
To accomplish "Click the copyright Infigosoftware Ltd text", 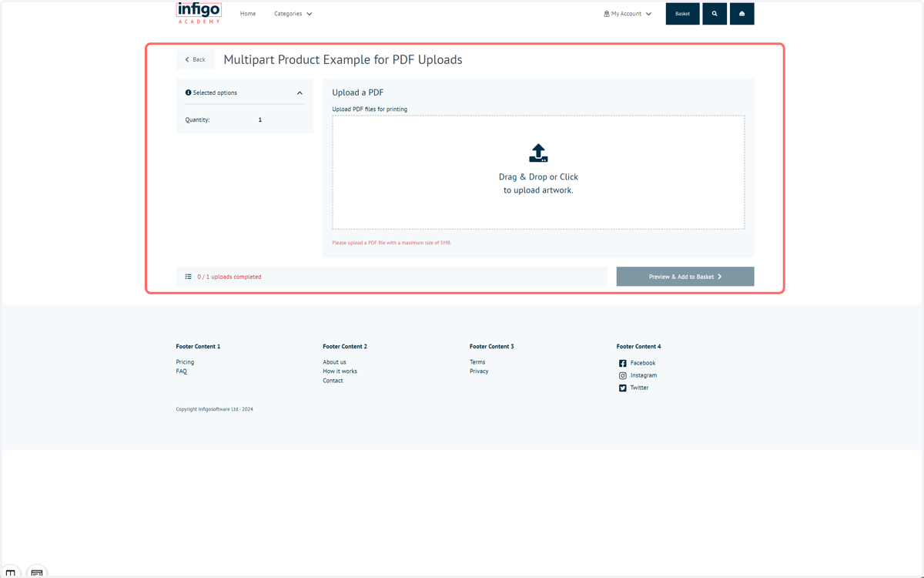I will pos(214,409).
